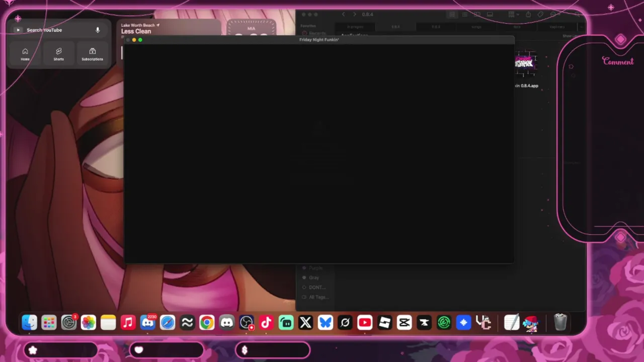Image resolution: width=644 pixels, height=362 pixels.
Task: Launch the Photos app from the dock
Action: click(x=89, y=322)
